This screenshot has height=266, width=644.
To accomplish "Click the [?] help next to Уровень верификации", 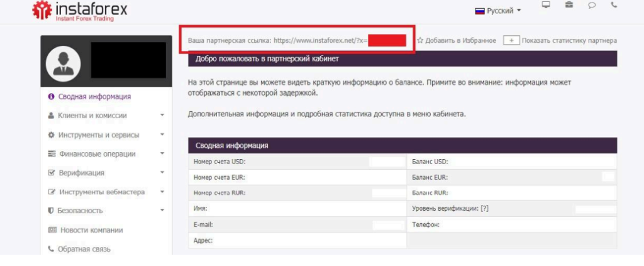I will [x=484, y=208].
